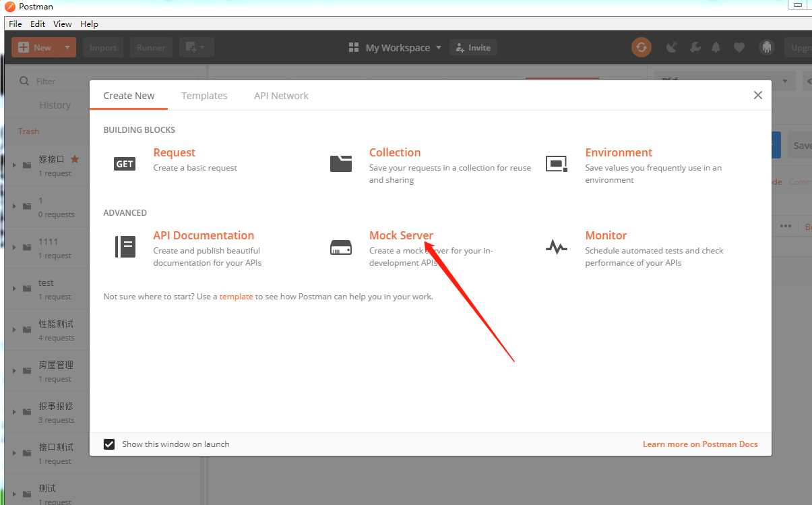Expand the test collection

14,289
